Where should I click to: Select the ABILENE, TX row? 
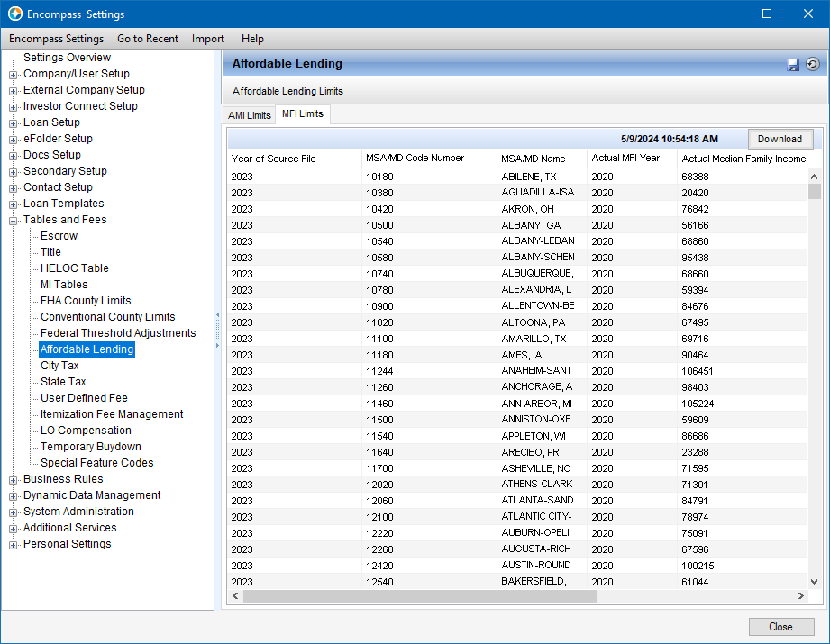pos(517,177)
